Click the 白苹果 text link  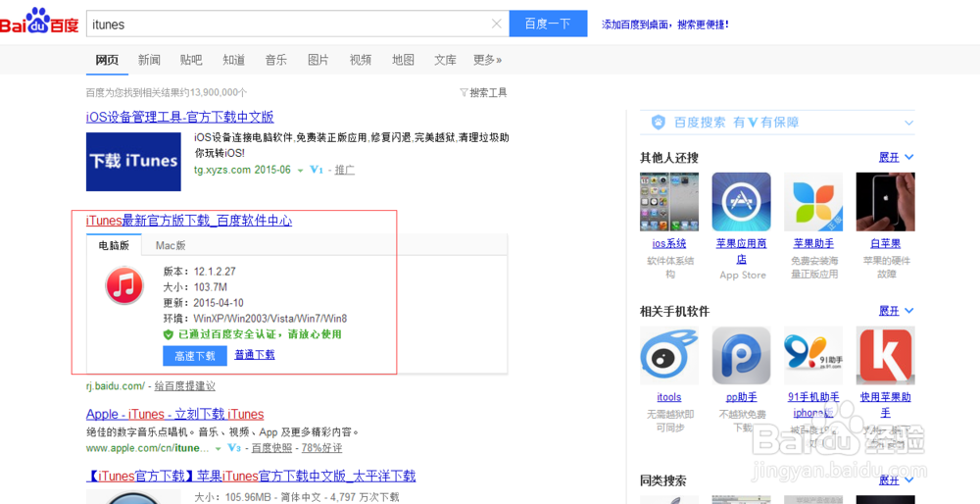tap(885, 243)
